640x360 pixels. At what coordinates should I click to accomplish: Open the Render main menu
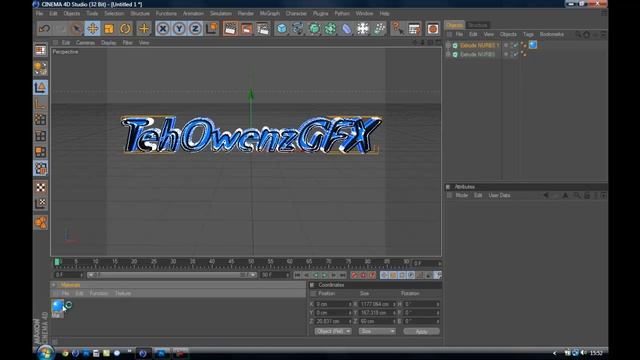tap(246, 13)
